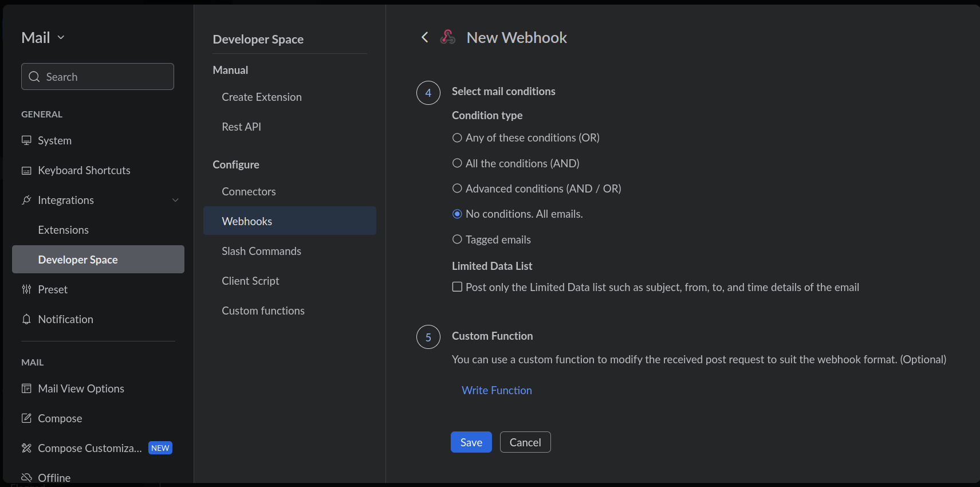Click the Condition type label

tap(487, 115)
